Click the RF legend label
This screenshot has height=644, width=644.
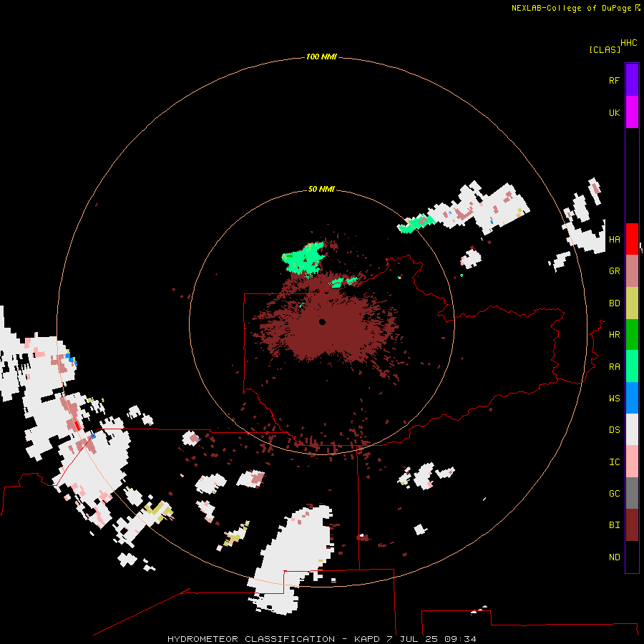point(614,80)
